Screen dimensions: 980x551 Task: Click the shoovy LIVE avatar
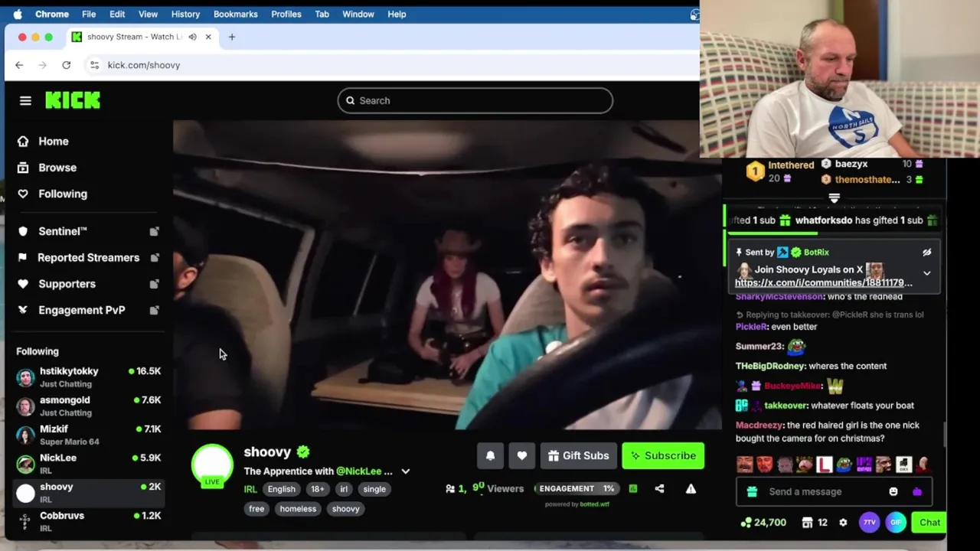(x=212, y=465)
